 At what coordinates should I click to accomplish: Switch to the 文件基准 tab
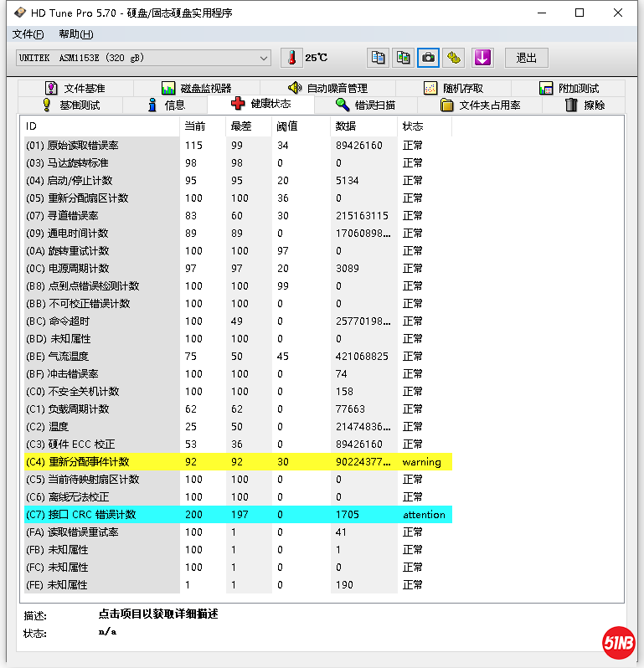(75, 88)
